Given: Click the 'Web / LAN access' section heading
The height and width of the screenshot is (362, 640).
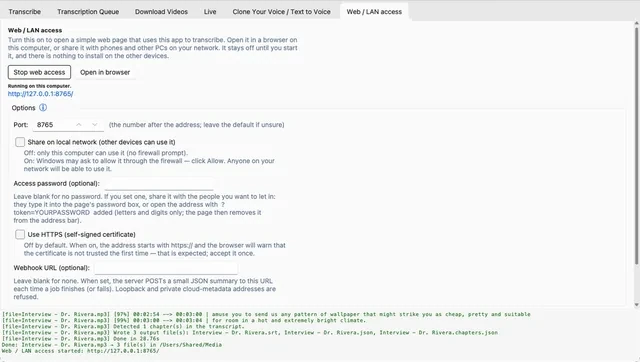Looking at the screenshot, I should coord(35,30).
